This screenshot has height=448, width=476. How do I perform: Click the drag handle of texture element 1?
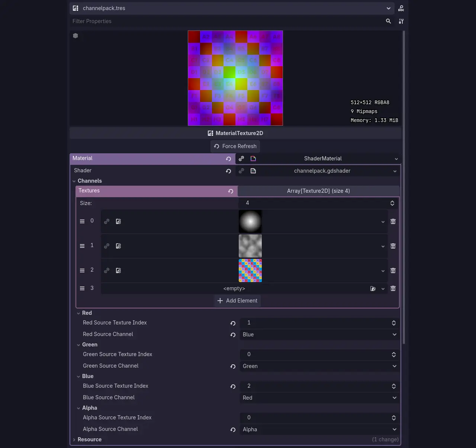tap(82, 246)
